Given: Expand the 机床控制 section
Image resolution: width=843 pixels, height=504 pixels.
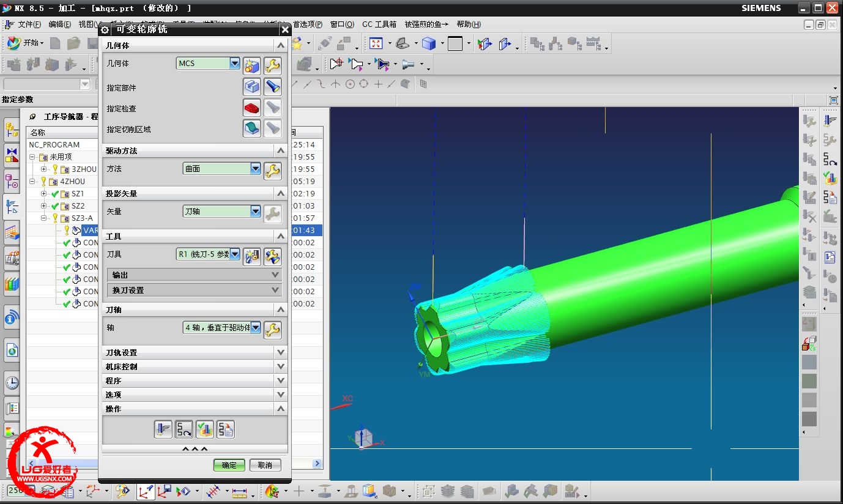Looking at the screenshot, I should [x=195, y=366].
